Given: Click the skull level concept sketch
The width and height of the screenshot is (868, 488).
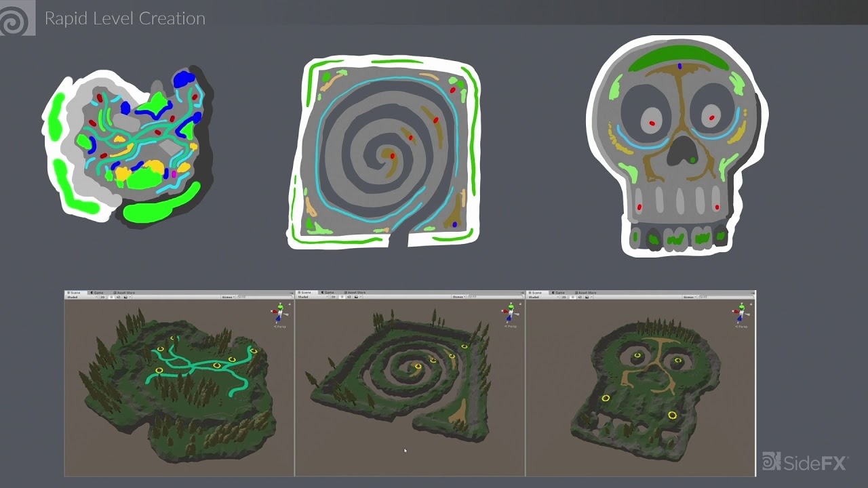Looking at the screenshot, I should (677, 146).
